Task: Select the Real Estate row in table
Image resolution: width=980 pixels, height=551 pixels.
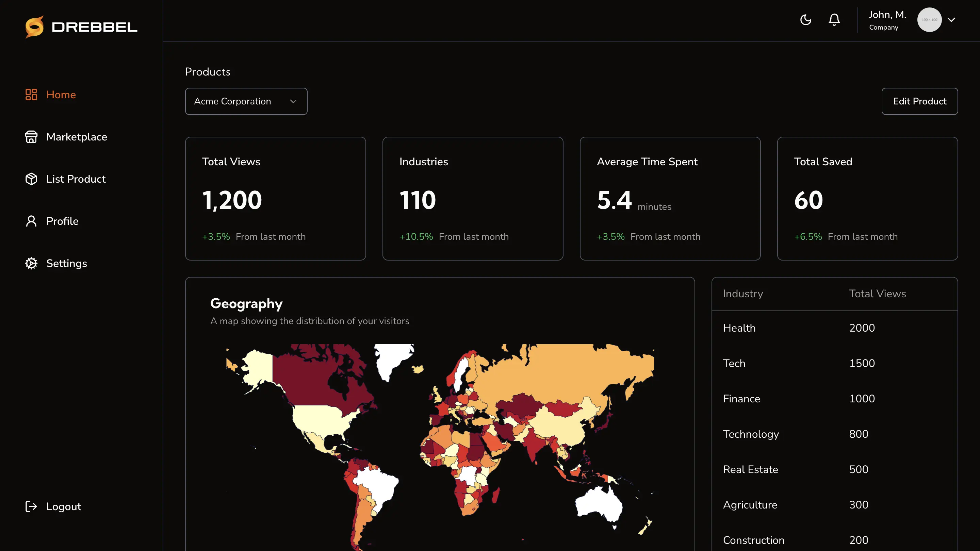Action: click(835, 469)
